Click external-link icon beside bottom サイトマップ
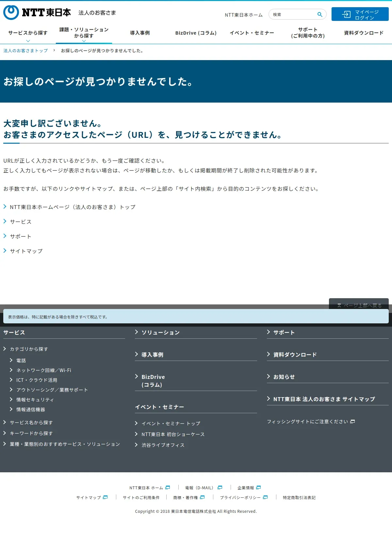The width and height of the screenshot is (392, 552). point(105,497)
